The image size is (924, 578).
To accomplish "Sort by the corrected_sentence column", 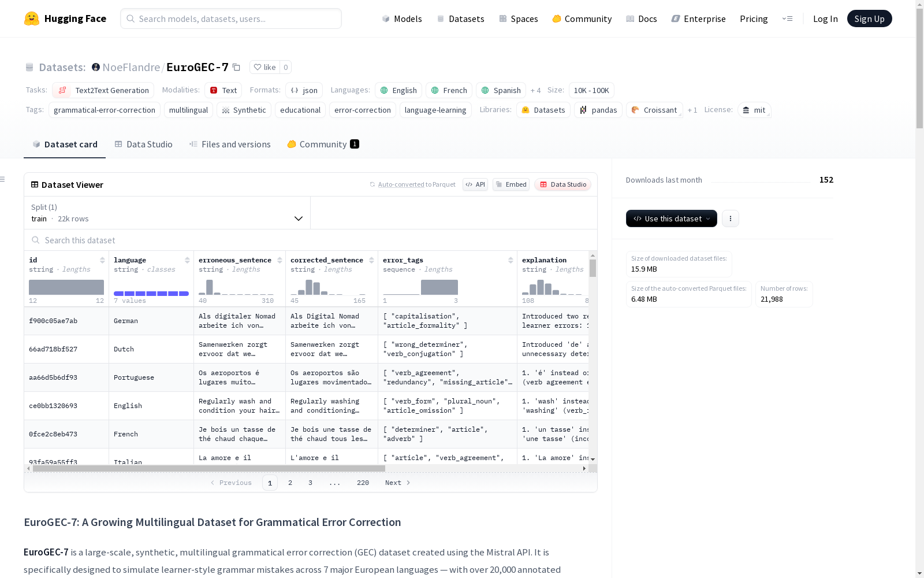I will [371, 260].
